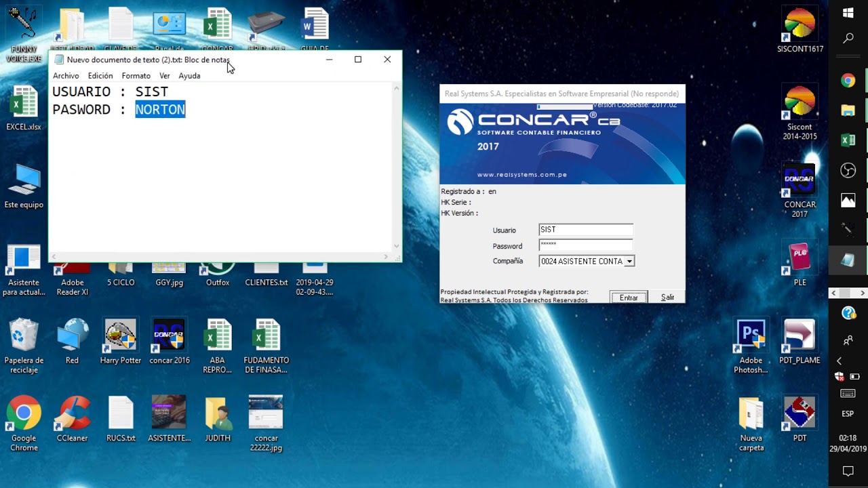The height and width of the screenshot is (488, 868).
Task: Click the USUARIO : SIST line in Notepad
Action: [110, 91]
